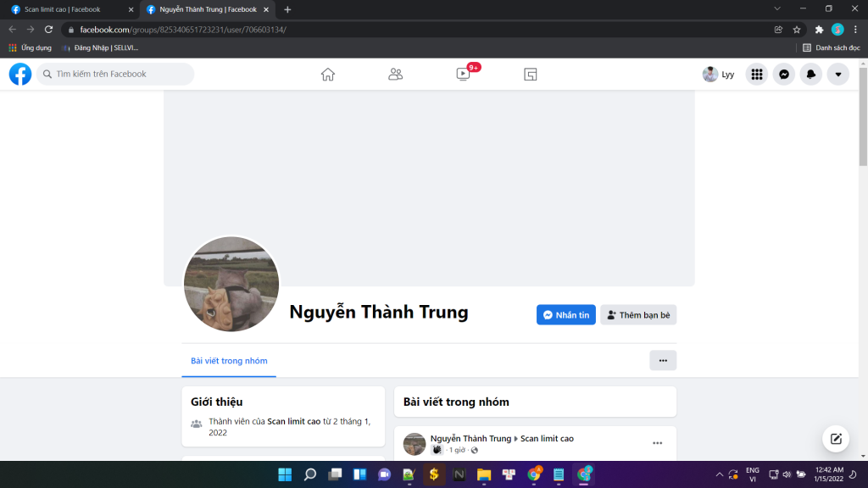Viewport: 868px width, 488px height.
Task: Open the Friends icon in top navigation
Action: click(x=395, y=75)
